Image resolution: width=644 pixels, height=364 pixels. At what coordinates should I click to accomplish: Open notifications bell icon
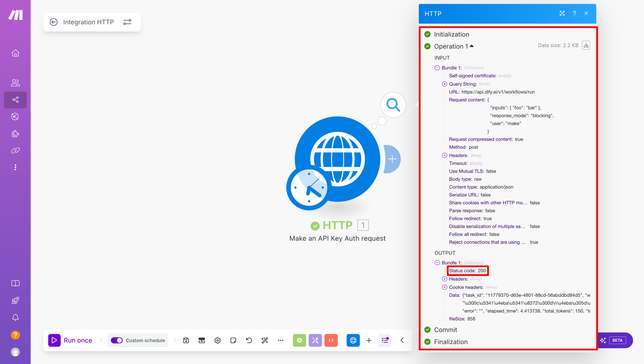15,317
